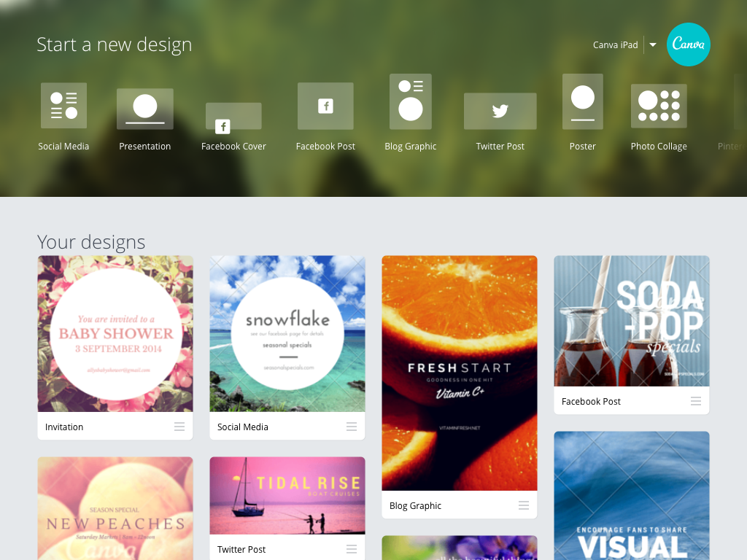Screen dimensions: 747x560
Task: Open options menu for the Soda Pop Facebook Post
Action: [x=696, y=401]
